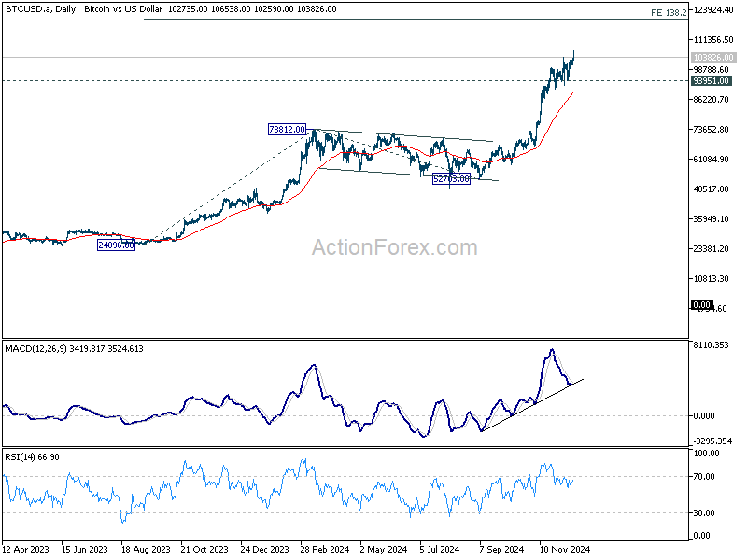This screenshot has height=560, width=747.
Task: Click the 24896.00 low price label
Action: pyautogui.click(x=116, y=245)
